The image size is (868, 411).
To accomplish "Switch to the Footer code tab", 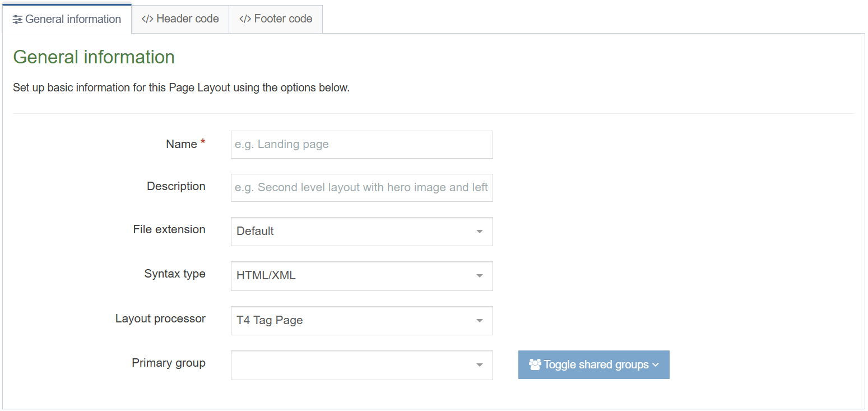I will 276,19.
